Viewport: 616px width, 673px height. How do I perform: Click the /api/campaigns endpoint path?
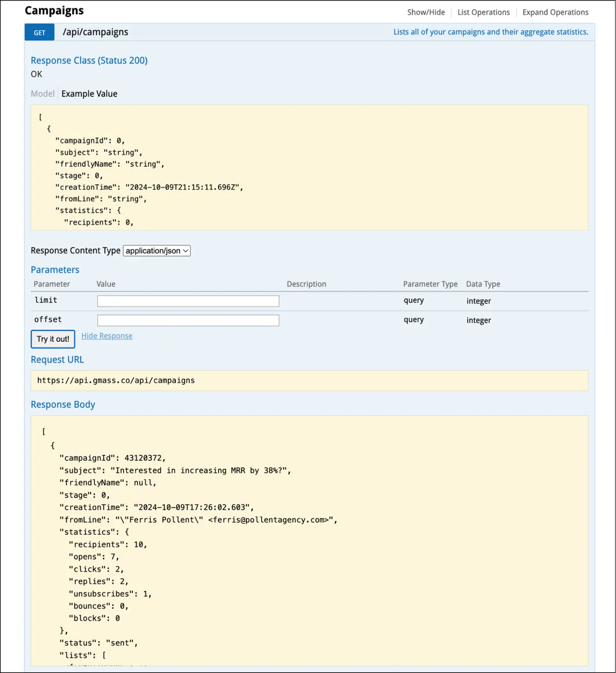point(95,32)
